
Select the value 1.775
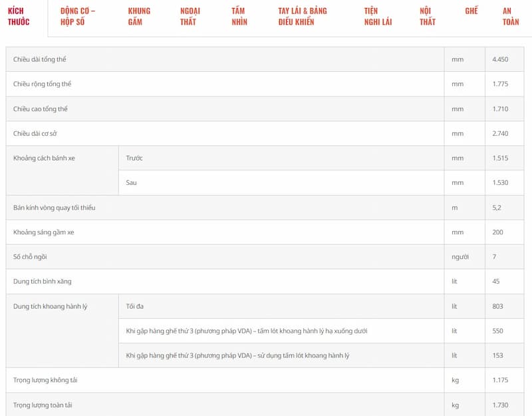(500, 85)
